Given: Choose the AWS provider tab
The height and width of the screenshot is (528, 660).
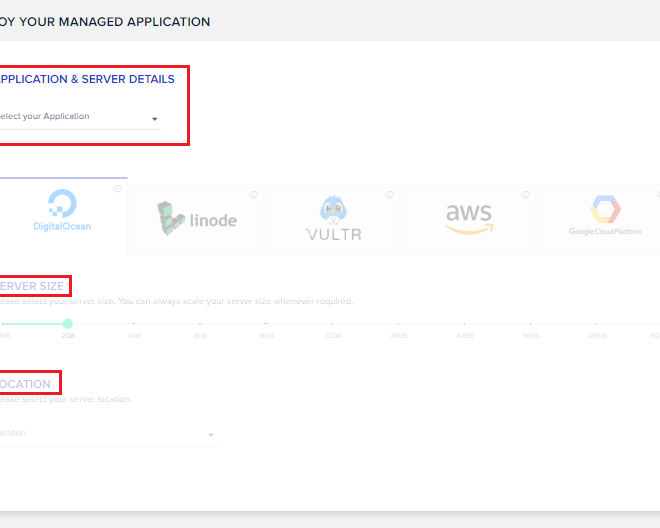Looking at the screenshot, I should pos(468,220).
